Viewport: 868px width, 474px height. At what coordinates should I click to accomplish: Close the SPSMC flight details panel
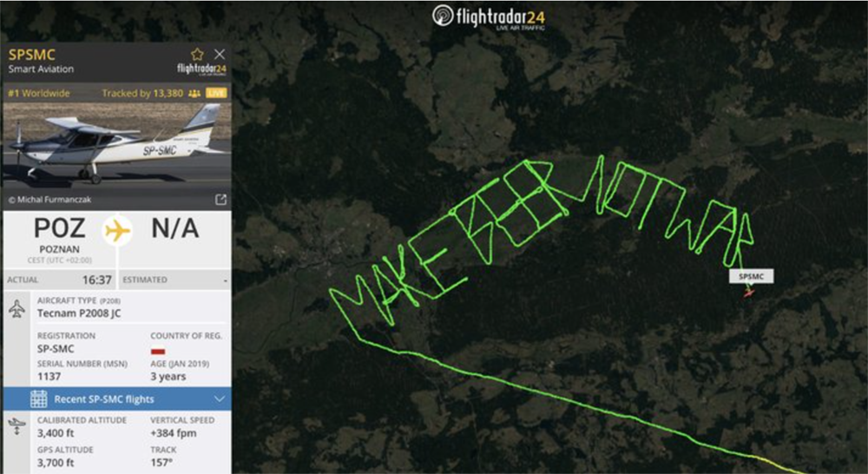click(220, 54)
